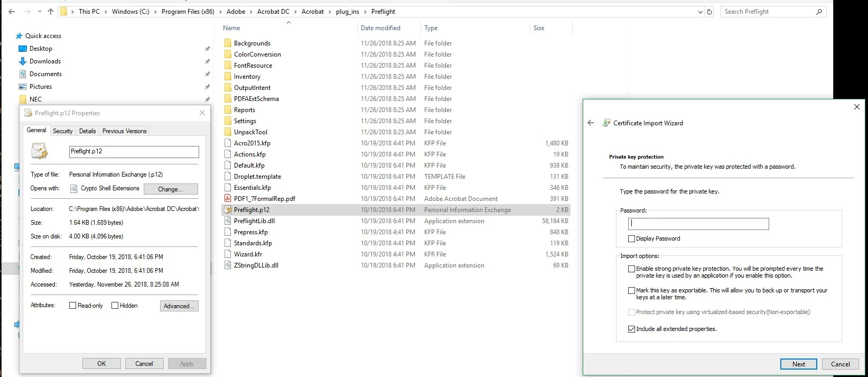Click the Certificate Import Wizard title icon
The image size is (868, 377).
tap(606, 123)
